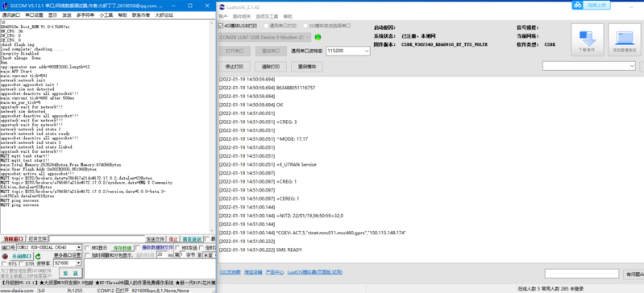Enable 加时间戳和分包显示 checkbox

[x=87, y=255]
